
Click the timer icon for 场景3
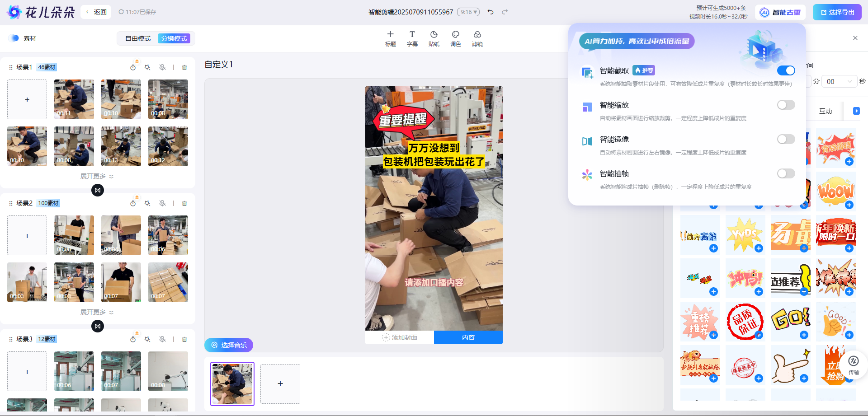point(133,340)
